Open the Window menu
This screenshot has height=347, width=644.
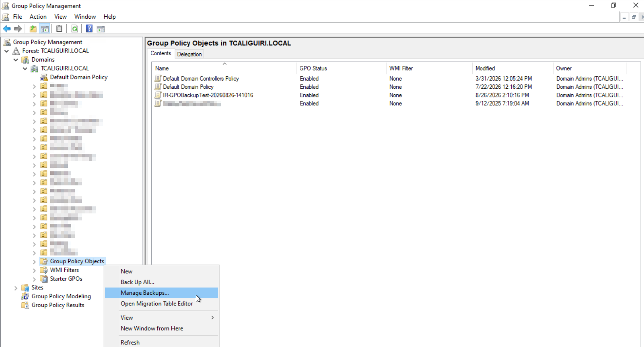[x=85, y=17]
